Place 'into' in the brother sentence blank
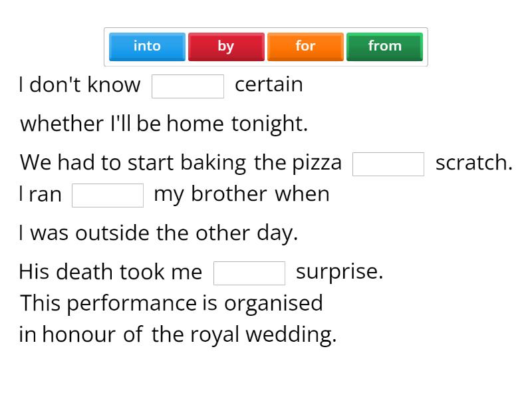The height and width of the screenshot is (399, 532). 108,195
